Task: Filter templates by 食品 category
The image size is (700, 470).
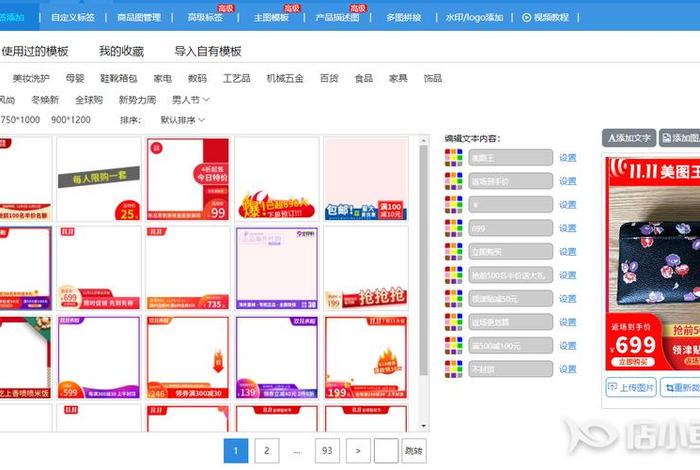Action: coord(364,79)
